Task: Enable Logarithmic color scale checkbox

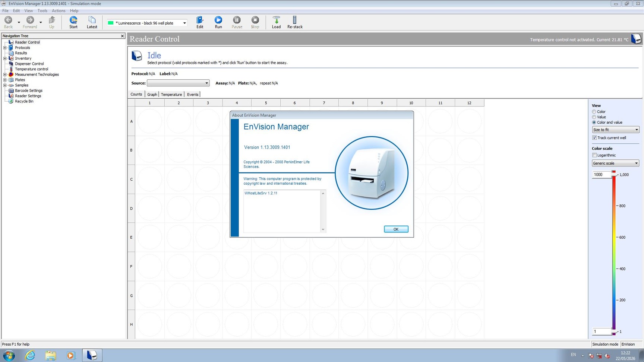Action: pyautogui.click(x=594, y=155)
